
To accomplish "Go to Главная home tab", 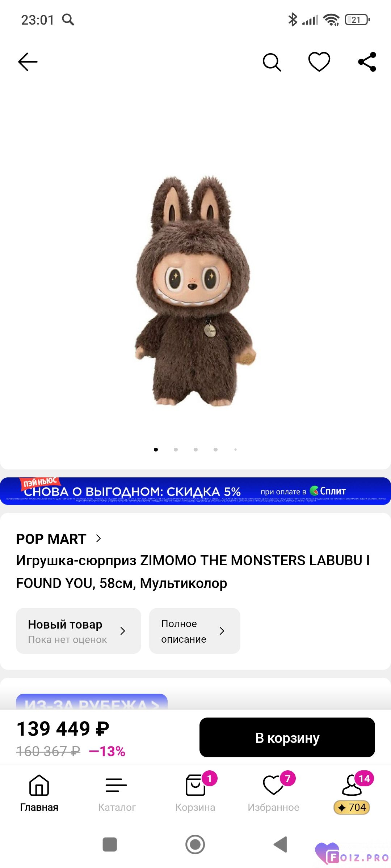I will click(39, 792).
